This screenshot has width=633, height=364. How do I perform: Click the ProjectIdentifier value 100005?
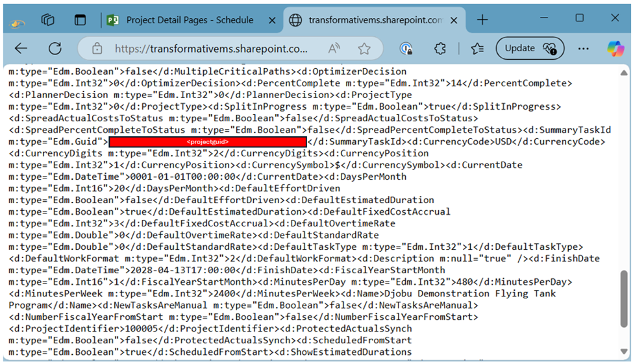point(142,328)
